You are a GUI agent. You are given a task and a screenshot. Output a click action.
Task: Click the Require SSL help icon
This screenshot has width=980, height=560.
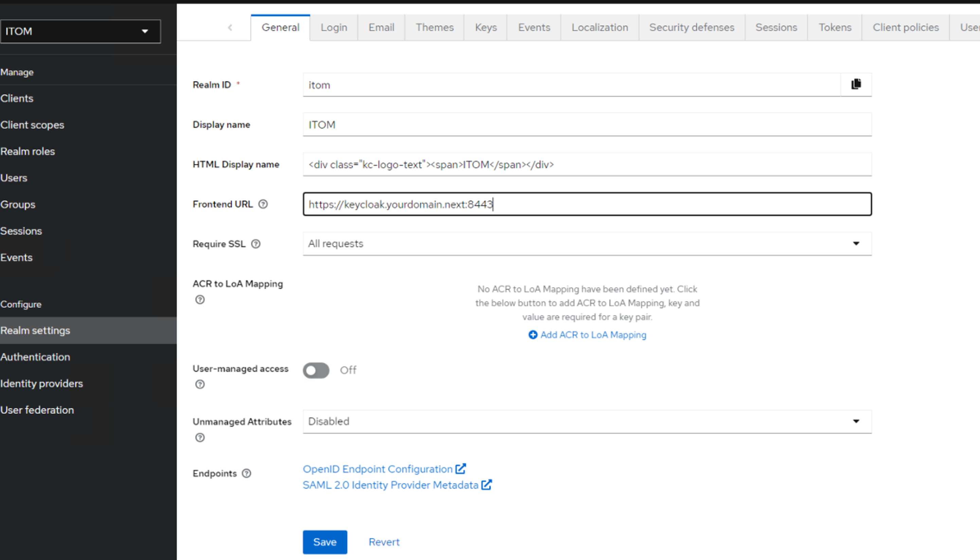256,244
